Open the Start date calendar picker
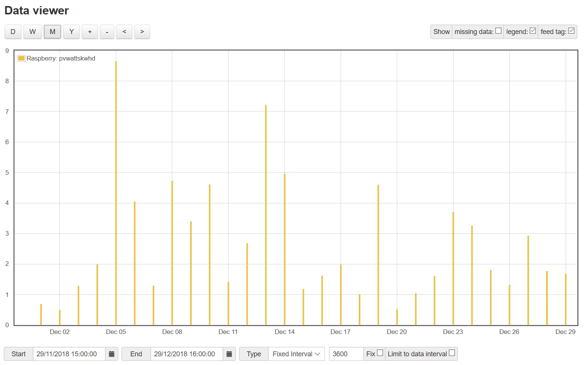The image size is (588, 365). [x=112, y=354]
